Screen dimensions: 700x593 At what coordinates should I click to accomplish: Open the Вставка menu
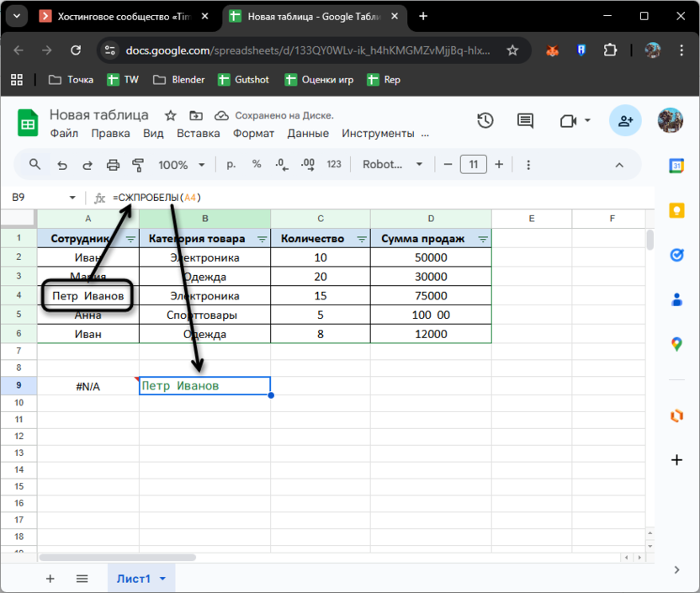click(199, 134)
